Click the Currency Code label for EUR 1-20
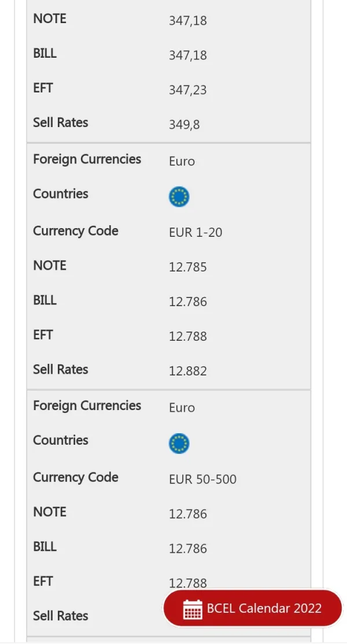This screenshot has width=347, height=644. coord(76,231)
